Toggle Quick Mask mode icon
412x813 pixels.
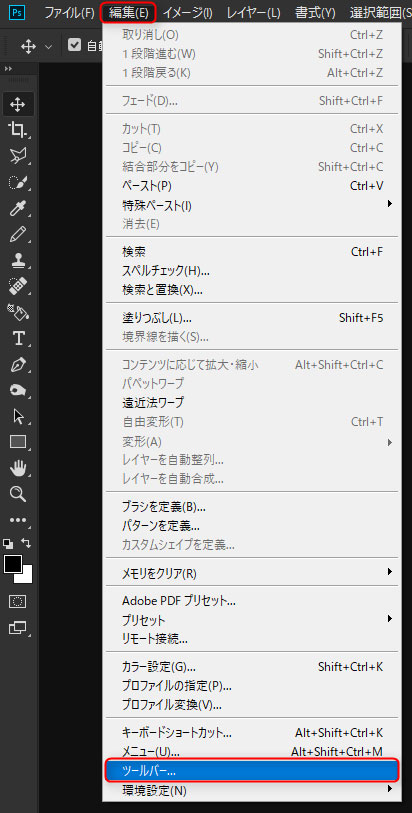pyautogui.click(x=18, y=601)
